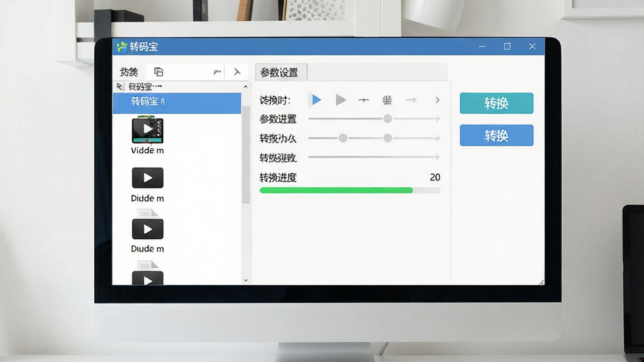Select the highlighted 转码宝 row in the list
This screenshot has height=362, width=644.
pos(177,102)
